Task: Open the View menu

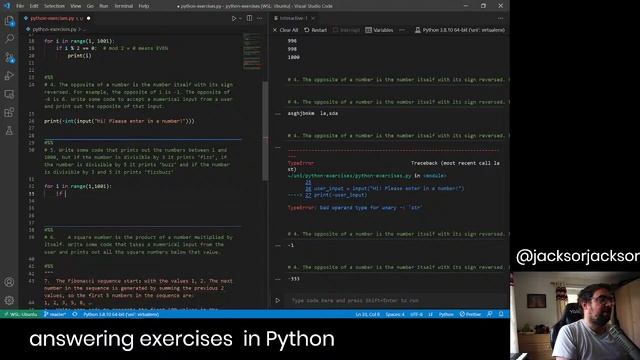Action: click(x=76, y=6)
